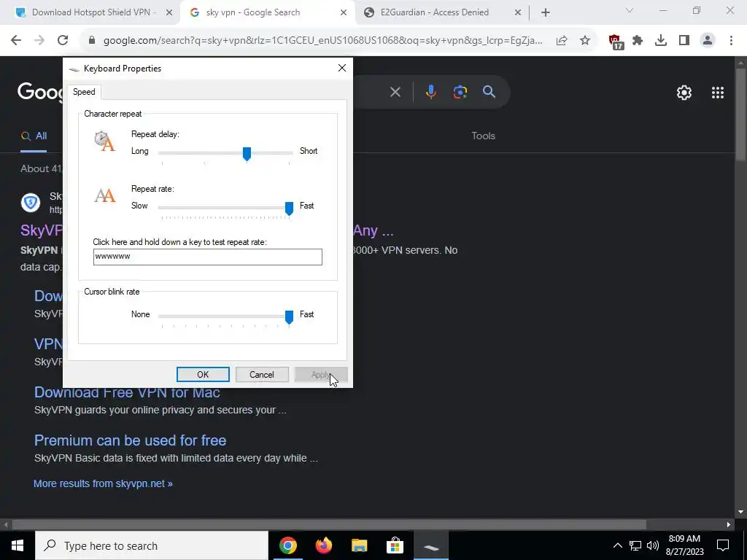
Task: Click OK in Keyboard Properties
Action: pos(203,374)
